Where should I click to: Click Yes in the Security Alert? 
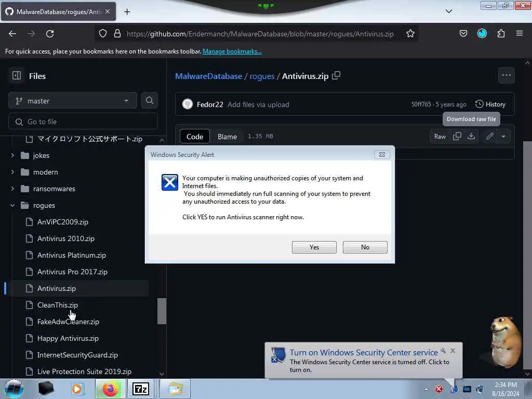click(314, 247)
